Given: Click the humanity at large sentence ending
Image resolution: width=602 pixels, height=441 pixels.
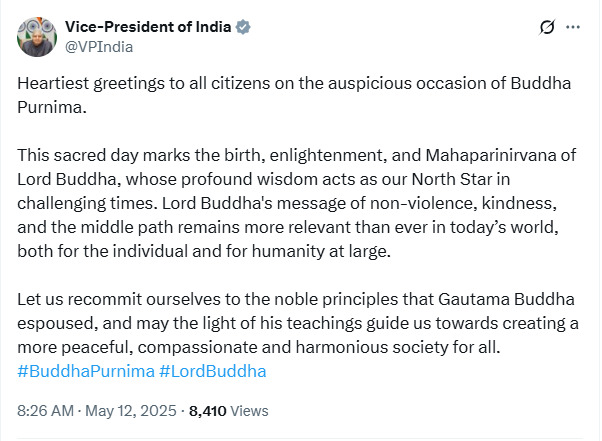Looking at the screenshot, I should click(321, 251).
